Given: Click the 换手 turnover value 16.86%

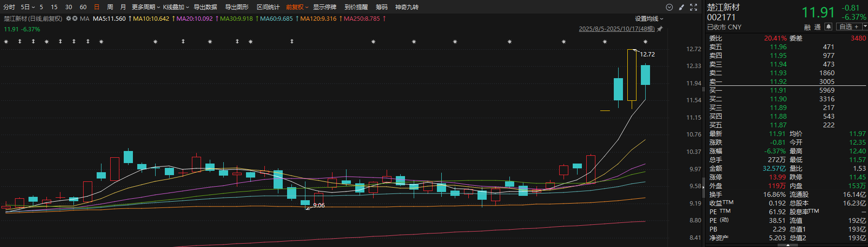Looking at the screenshot, I should point(774,194).
